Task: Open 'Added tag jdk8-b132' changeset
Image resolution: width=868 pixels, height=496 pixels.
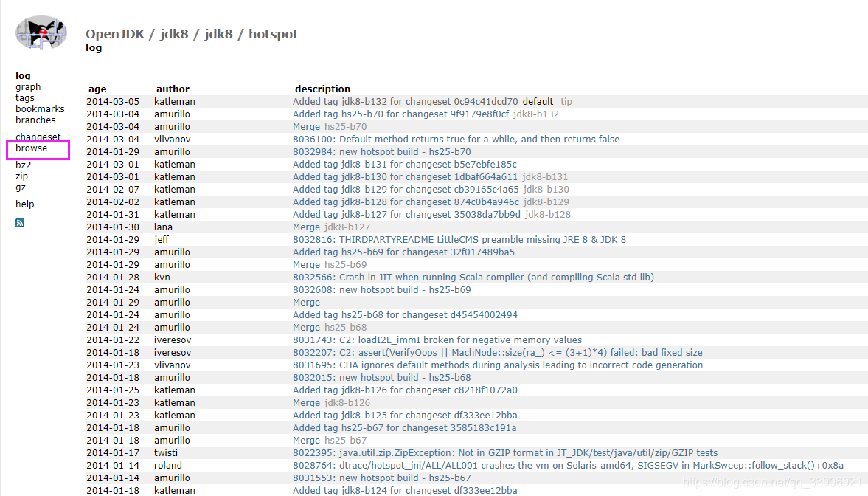Action: 405,101
